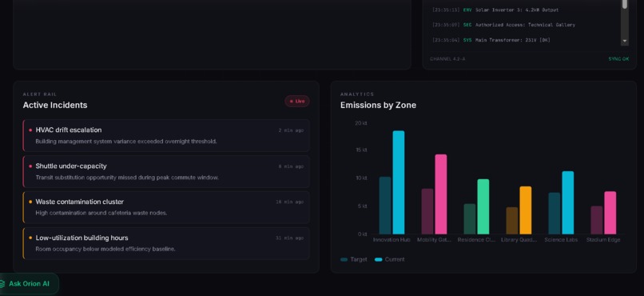Click the Library Quad current orange bar
This screenshot has width=644, height=296.
click(x=526, y=210)
